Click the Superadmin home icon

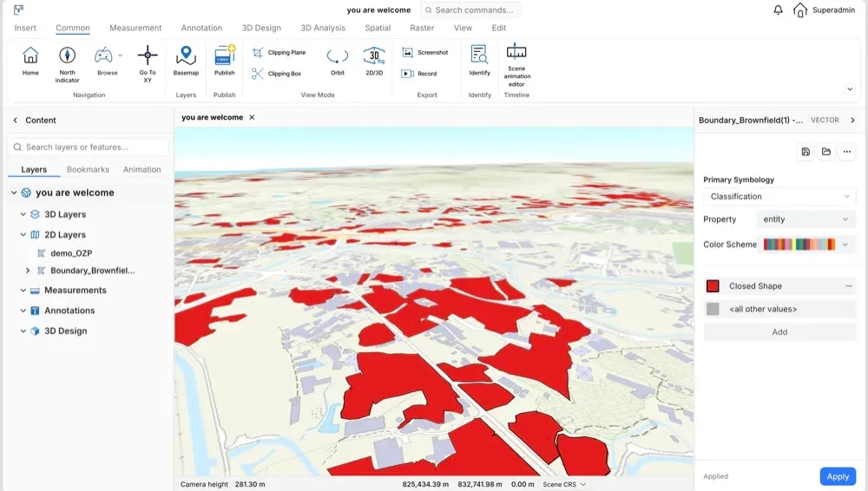tap(800, 10)
